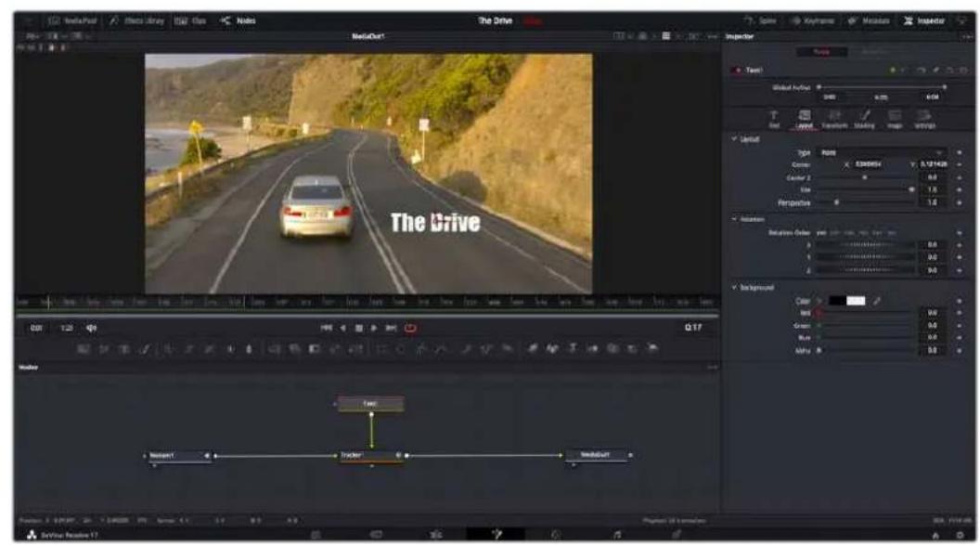Add a Color Corrector node from the toolbar
980x545 pixels.
(x=169, y=349)
